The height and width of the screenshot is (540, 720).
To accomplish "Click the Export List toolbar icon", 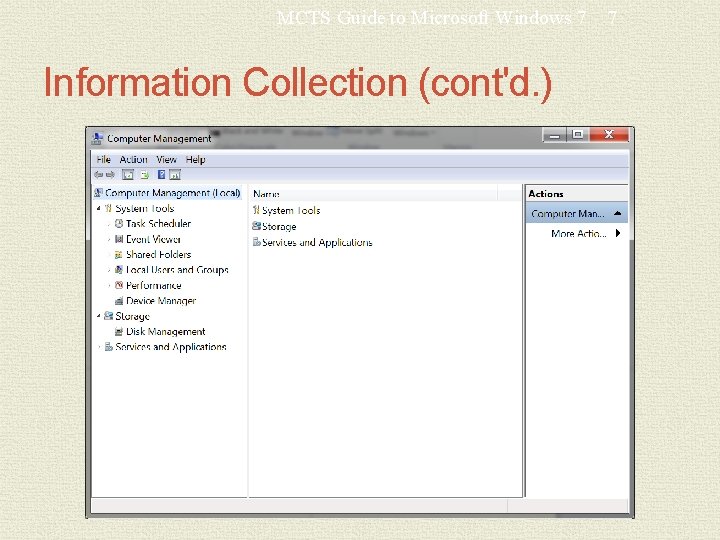I will (145, 174).
